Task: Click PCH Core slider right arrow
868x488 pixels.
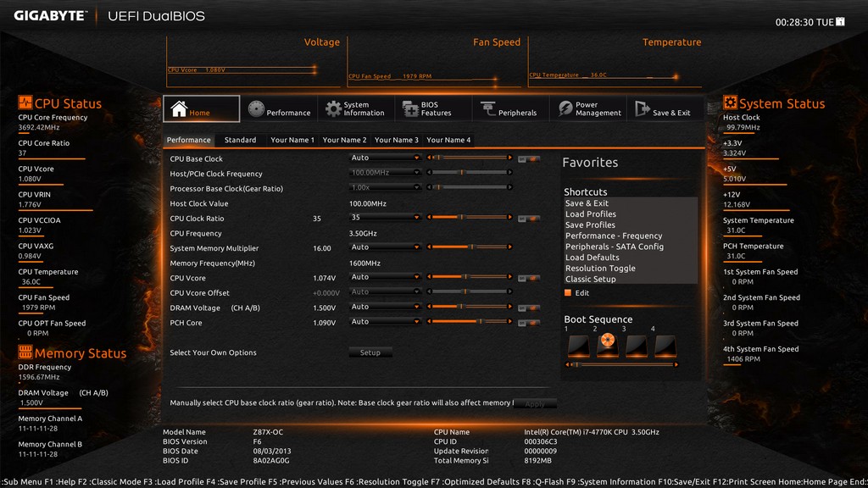Action: (x=509, y=321)
